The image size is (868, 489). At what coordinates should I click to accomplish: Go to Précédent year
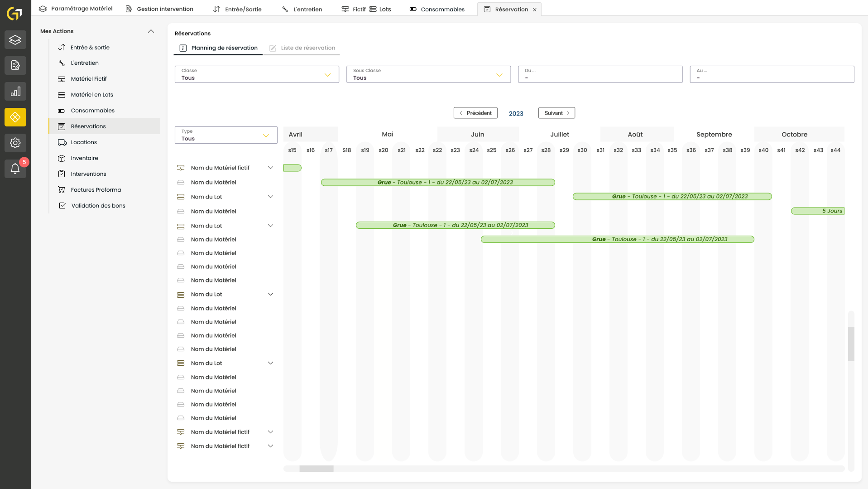(x=475, y=113)
